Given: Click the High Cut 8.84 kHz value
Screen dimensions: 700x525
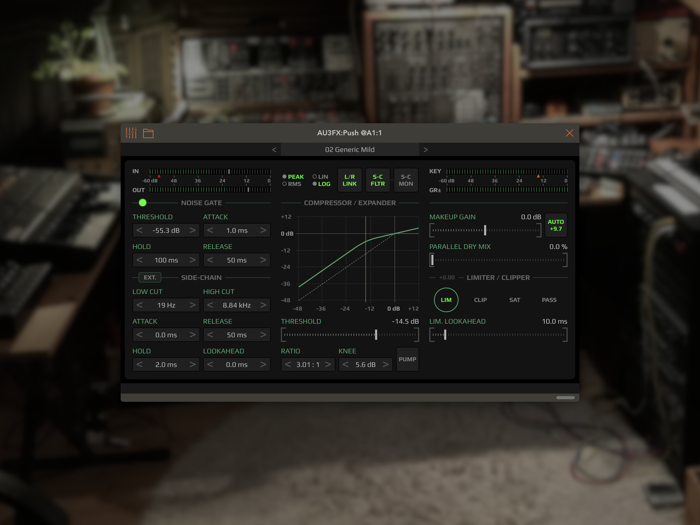Looking at the screenshot, I should 237,305.
